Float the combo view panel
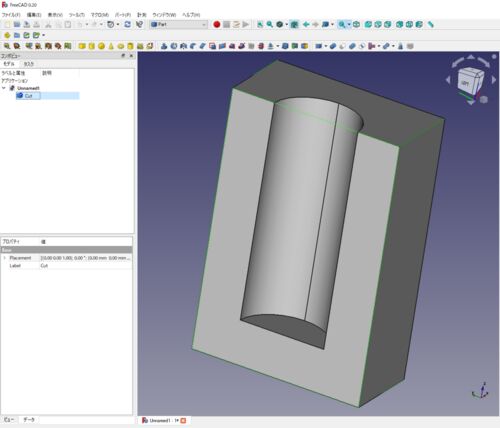Viewport: 500px width, 428px height. tap(123, 56)
